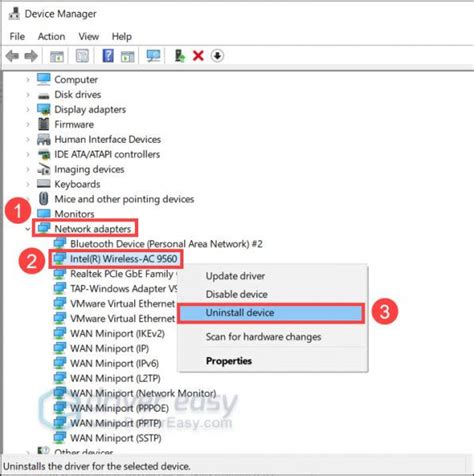Click the Show/Hide console tree toolbar icon

57,56
